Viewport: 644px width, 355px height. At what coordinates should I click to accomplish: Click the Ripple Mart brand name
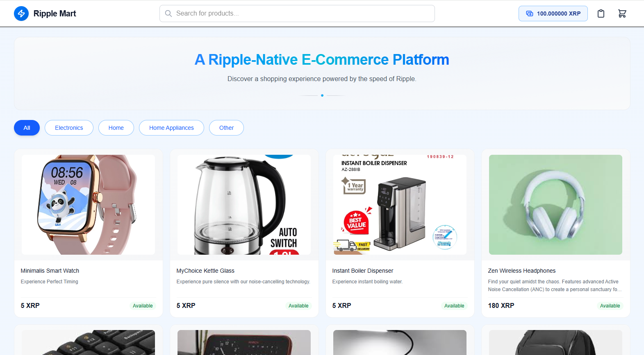55,14
